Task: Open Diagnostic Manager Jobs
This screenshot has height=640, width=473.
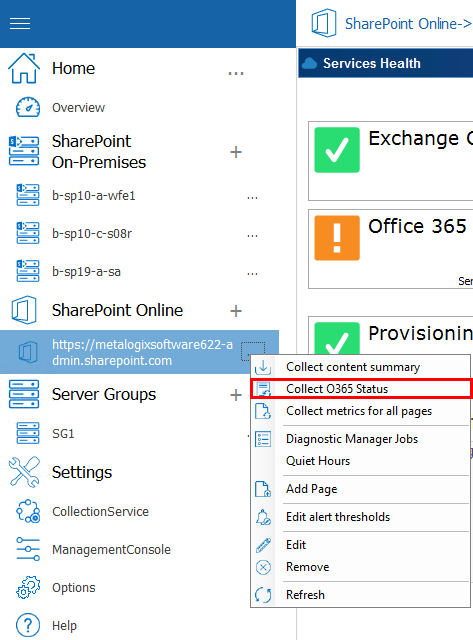Action: (361, 439)
